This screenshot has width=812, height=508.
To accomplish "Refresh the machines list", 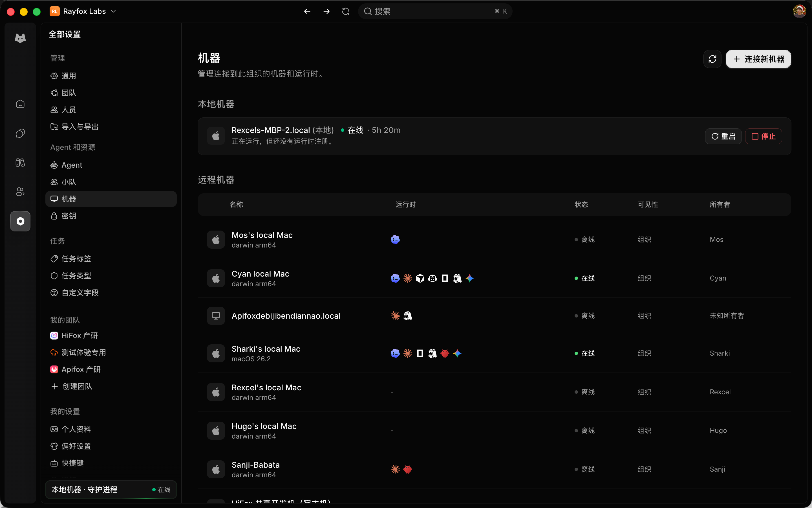I will [712, 59].
